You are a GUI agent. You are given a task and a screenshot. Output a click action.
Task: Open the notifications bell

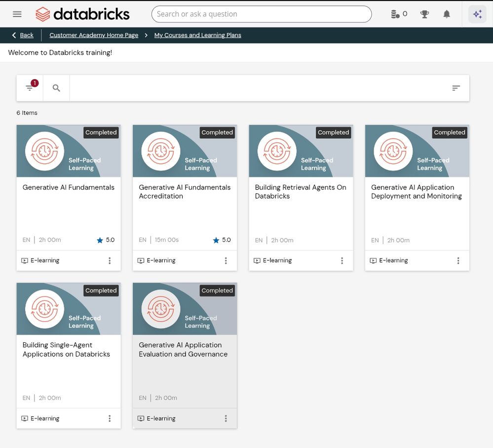(447, 14)
